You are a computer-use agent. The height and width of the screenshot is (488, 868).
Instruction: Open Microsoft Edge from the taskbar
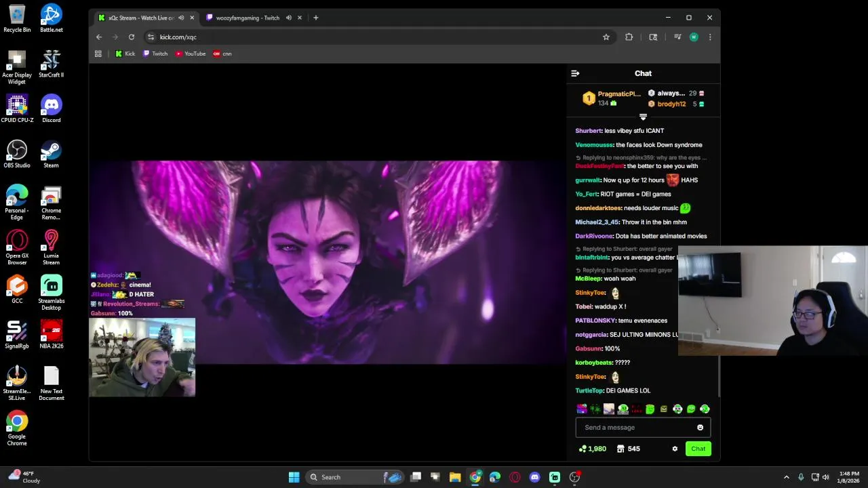pyautogui.click(x=495, y=477)
